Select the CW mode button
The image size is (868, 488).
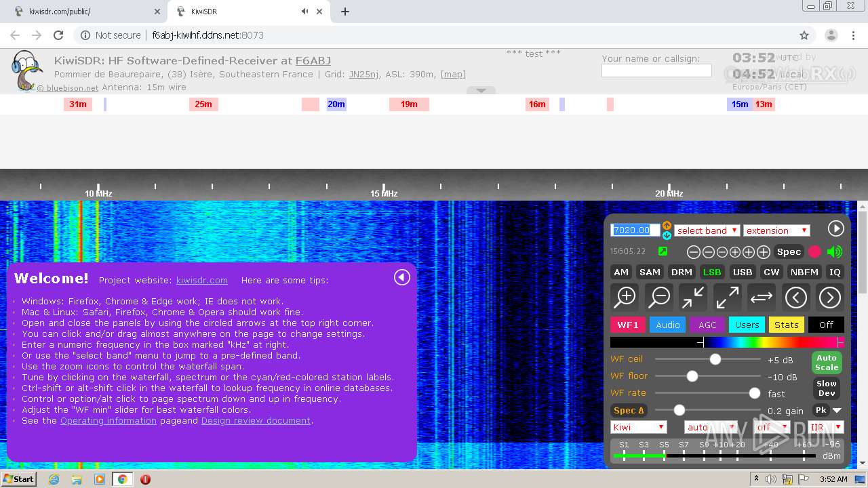point(772,272)
